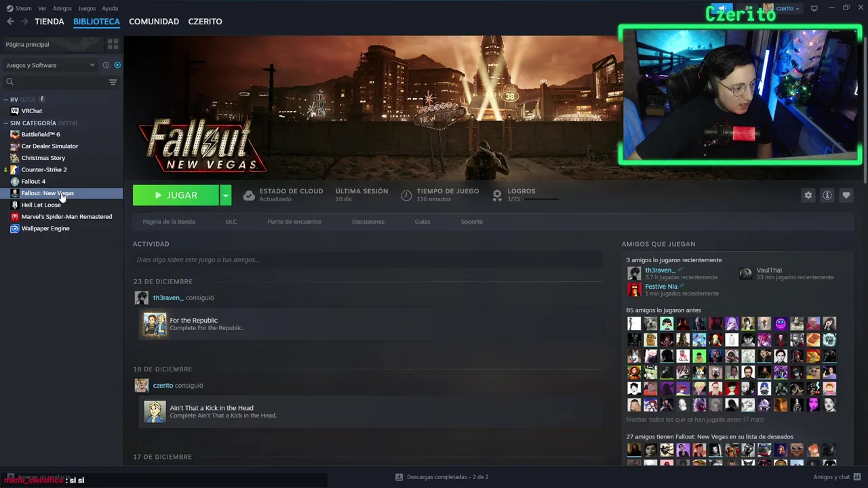Open the Ayuda menu
This screenshot has width=868, height=488.
[x=110, y=8]
